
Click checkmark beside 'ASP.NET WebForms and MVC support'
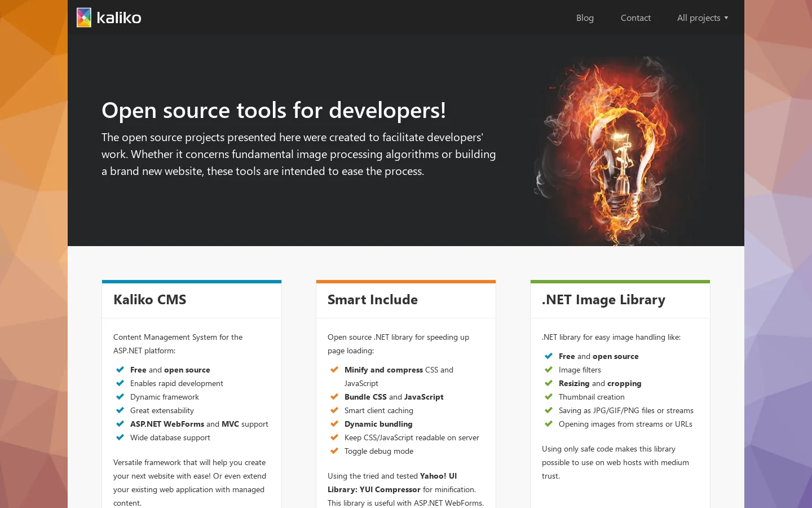point(120,424)
